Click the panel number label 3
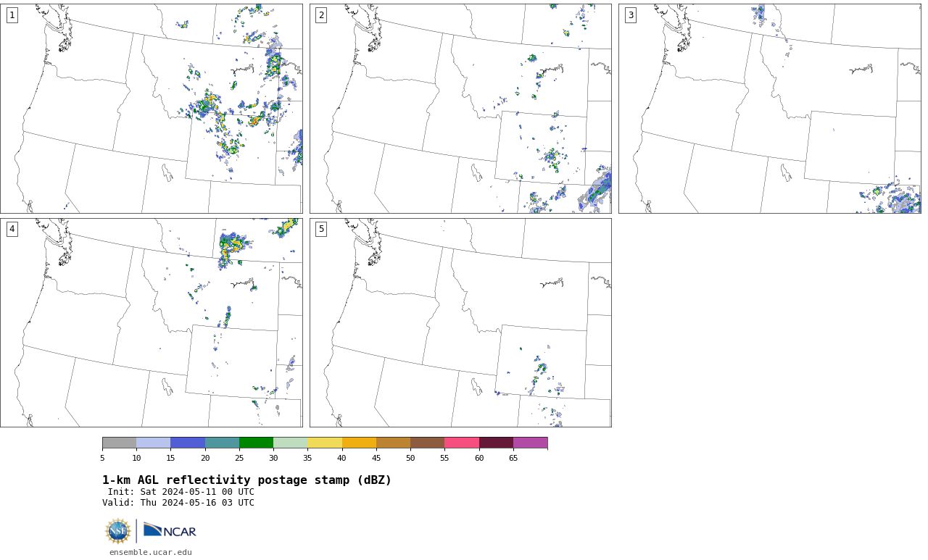Screen dimensions: 928x560 (x=630, y=15)
